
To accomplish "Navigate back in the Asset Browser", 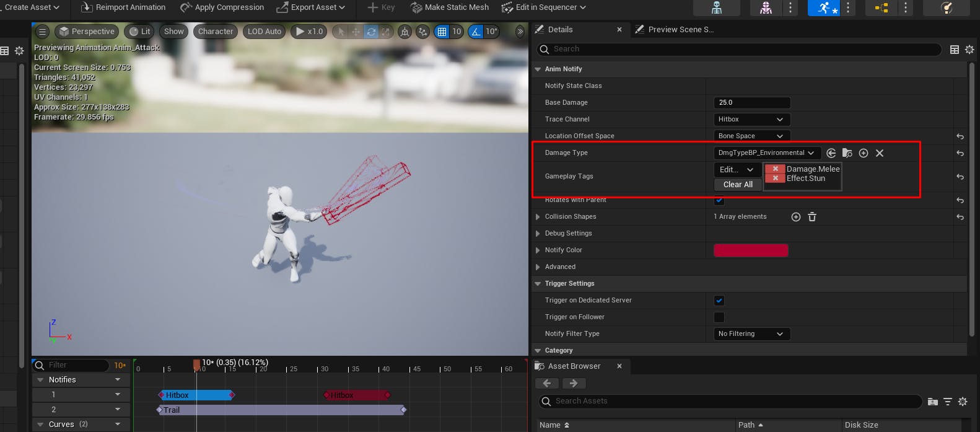I will [x=547, y=383].
